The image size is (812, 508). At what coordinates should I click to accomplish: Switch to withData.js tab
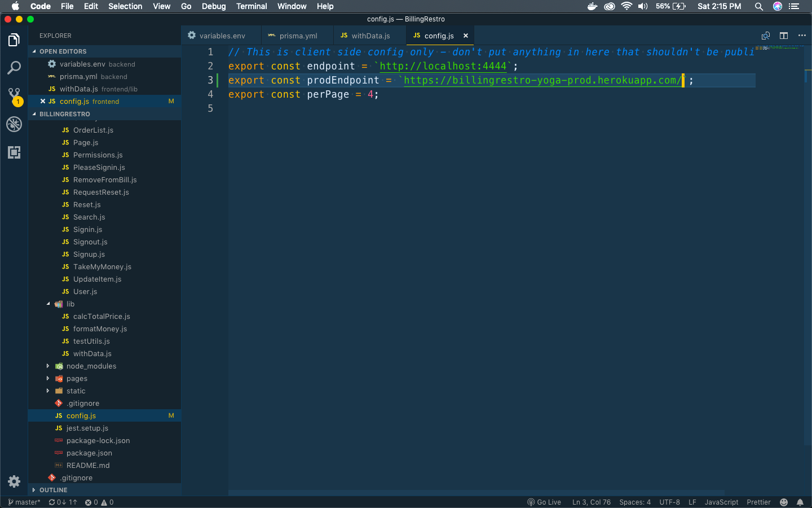tap(370, 36)
